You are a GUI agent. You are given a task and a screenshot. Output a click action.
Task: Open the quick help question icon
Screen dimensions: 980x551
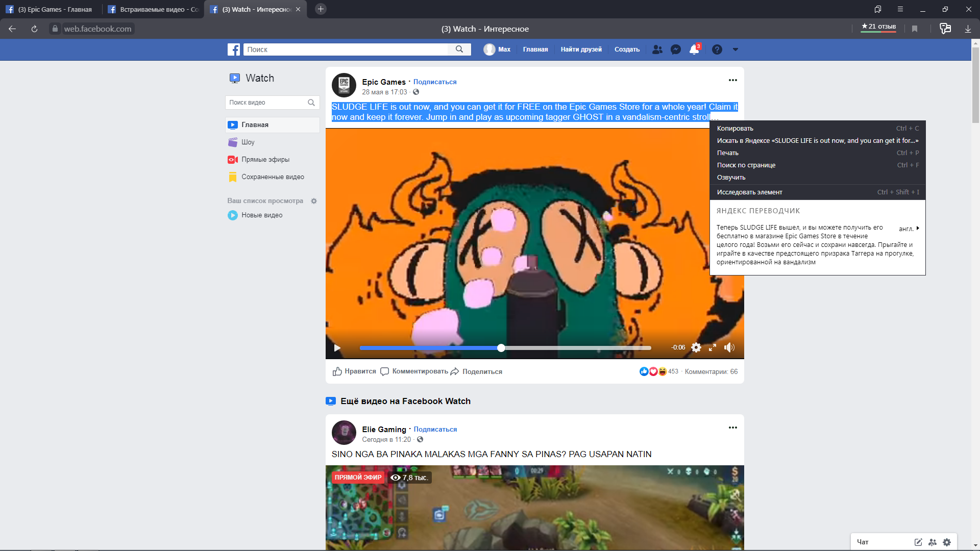[717, 49]
